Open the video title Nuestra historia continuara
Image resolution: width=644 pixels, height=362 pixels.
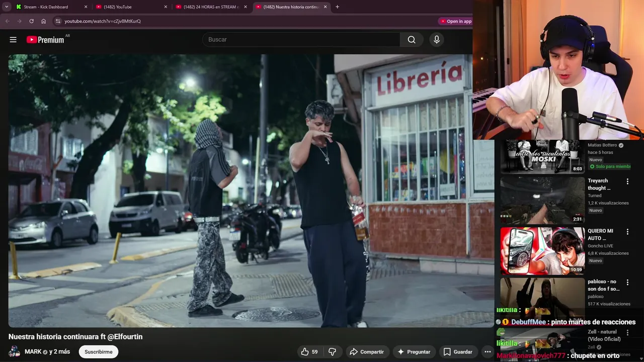click(x=75, y=337)
